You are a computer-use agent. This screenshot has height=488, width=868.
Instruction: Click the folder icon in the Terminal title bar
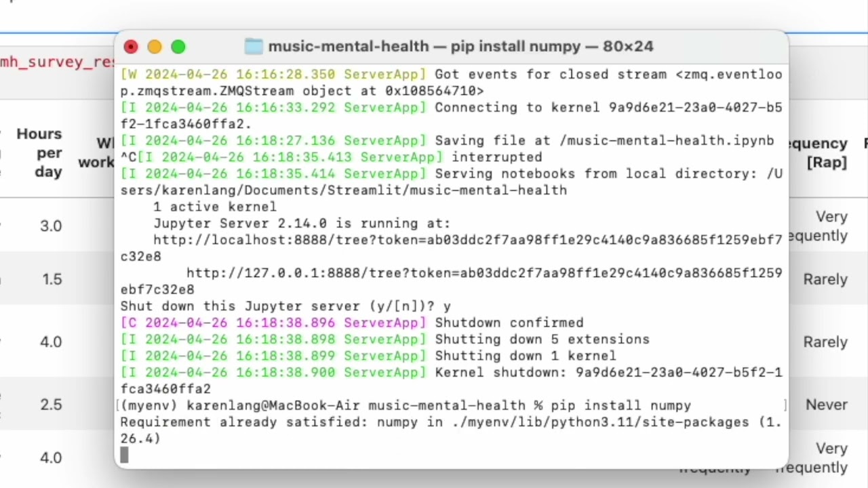pos(253,47)
